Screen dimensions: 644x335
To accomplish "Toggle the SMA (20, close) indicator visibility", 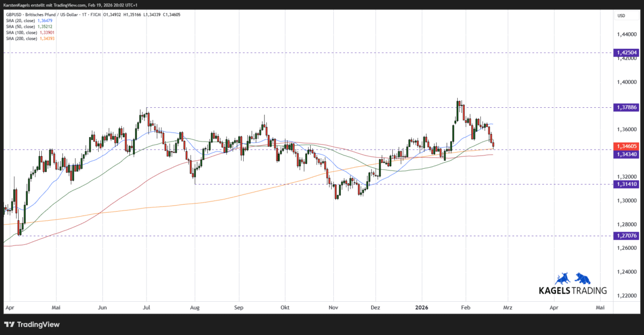I will (21, 20).
